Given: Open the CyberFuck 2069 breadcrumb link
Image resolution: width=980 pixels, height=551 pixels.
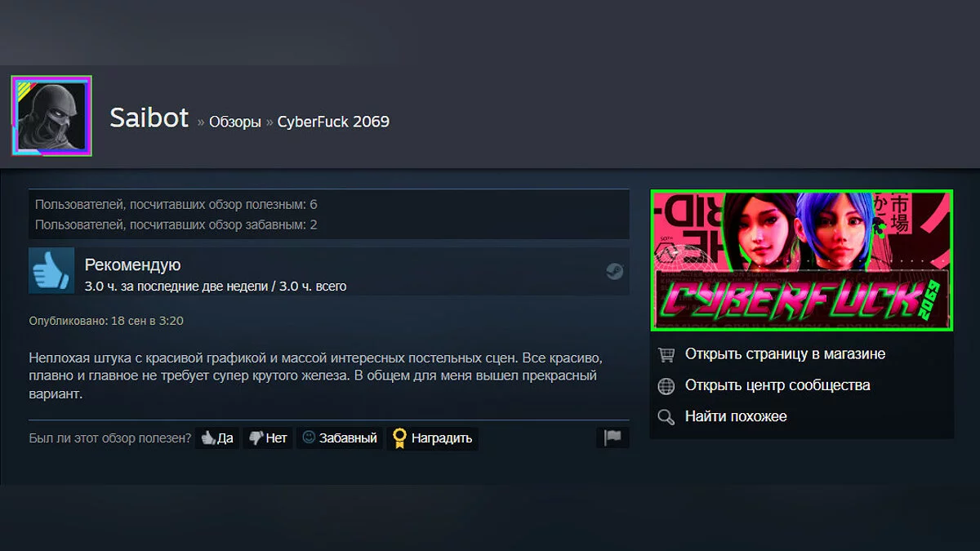Looking at the screenshot, I should 333,122.
